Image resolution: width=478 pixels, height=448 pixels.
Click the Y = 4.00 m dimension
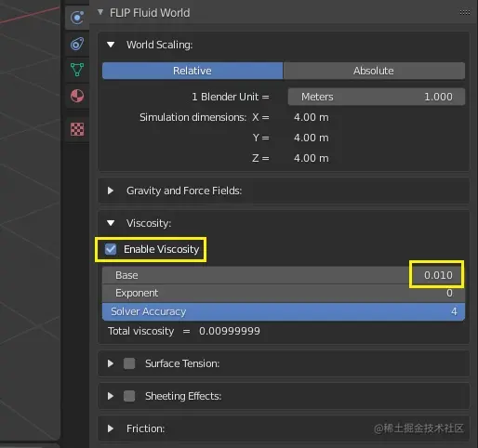click(x=312, y=138)
